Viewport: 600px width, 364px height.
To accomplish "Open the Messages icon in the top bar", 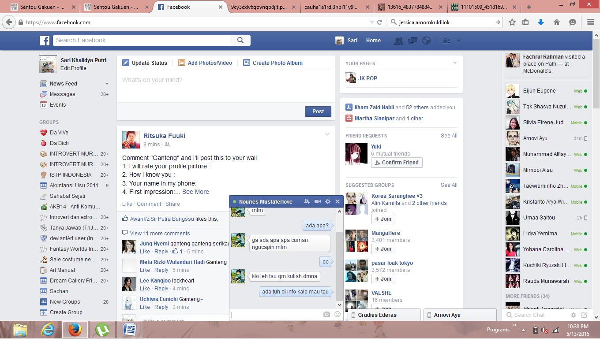I will [412, 41].
